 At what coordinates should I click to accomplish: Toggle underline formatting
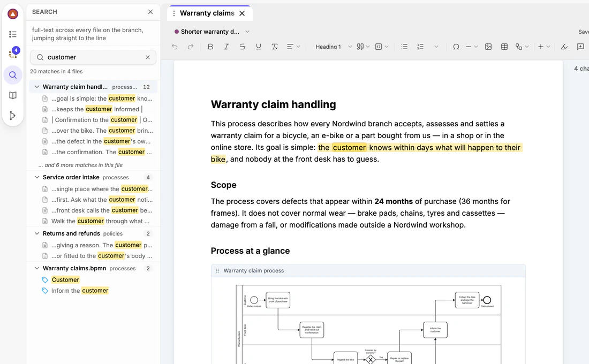coord(259,47)
